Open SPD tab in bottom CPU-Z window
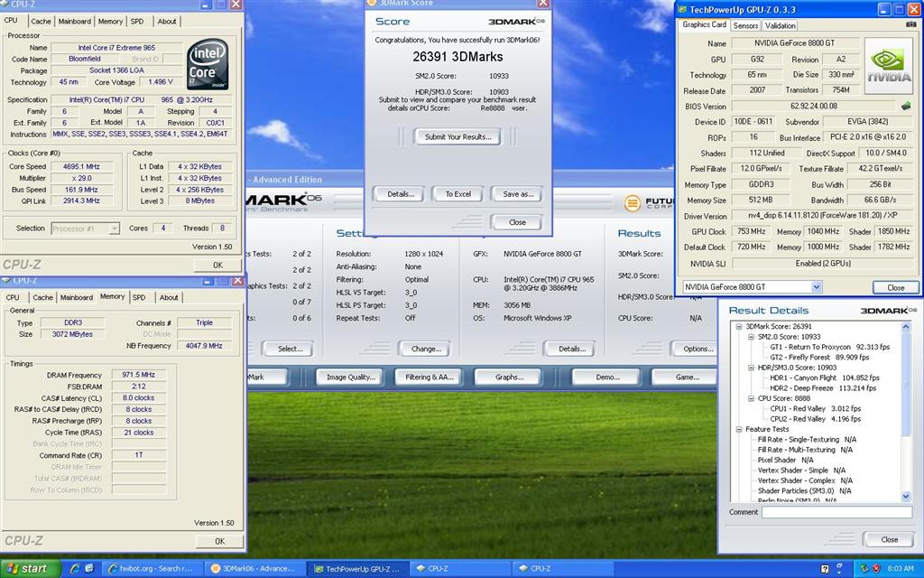 coord(139,298)
